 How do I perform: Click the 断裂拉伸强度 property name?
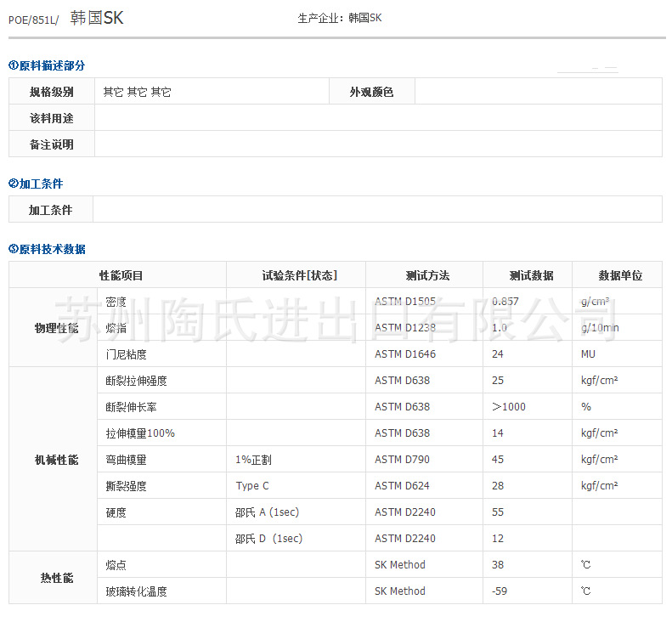tap(136, 380)
